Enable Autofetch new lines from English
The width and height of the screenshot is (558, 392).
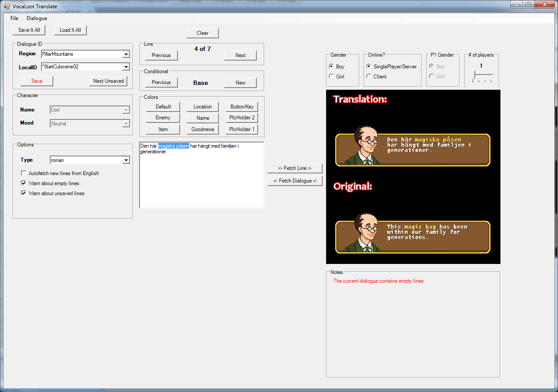pyautogui.click(x=24, y=173)
